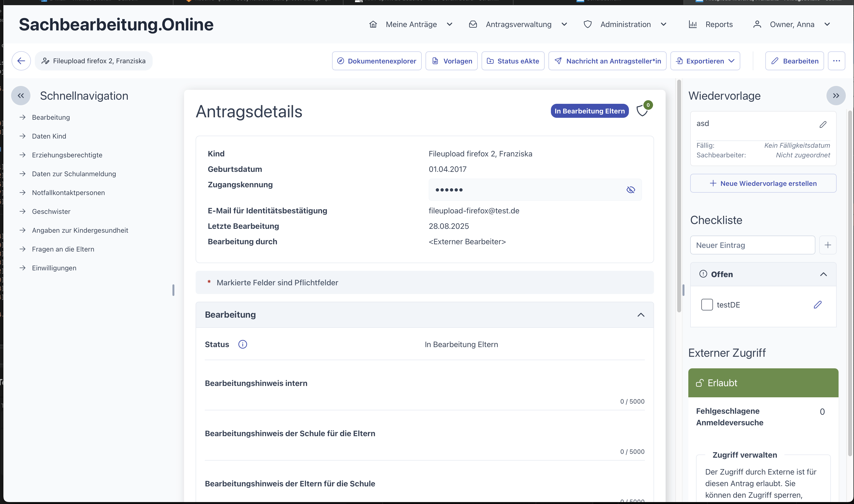Open the Dokumentenexplorer

tap(377, 61)
